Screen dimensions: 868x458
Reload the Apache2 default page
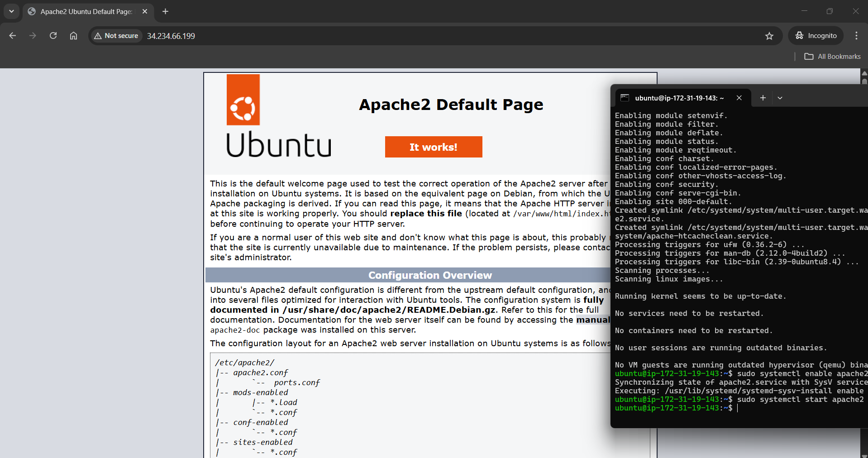(x=53, y=36)
